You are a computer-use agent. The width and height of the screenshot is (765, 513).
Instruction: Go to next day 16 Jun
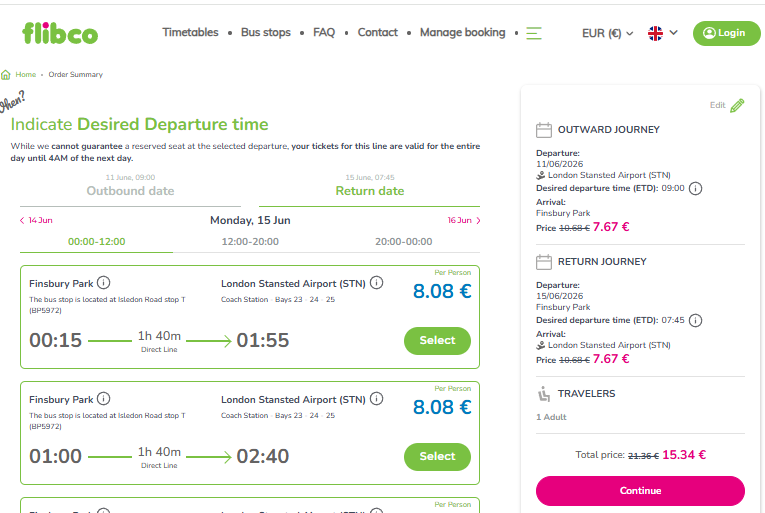[x=464, y=221]
